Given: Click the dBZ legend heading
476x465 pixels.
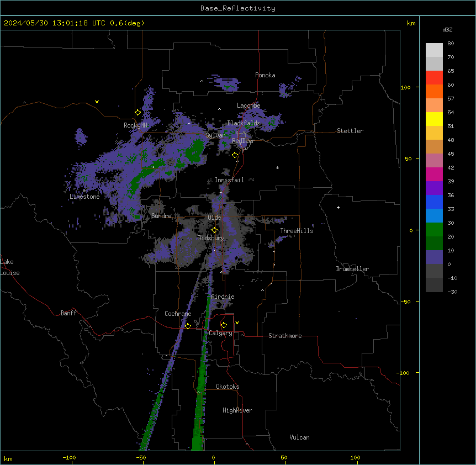Looking at the screenshot, I should [447, 30].
